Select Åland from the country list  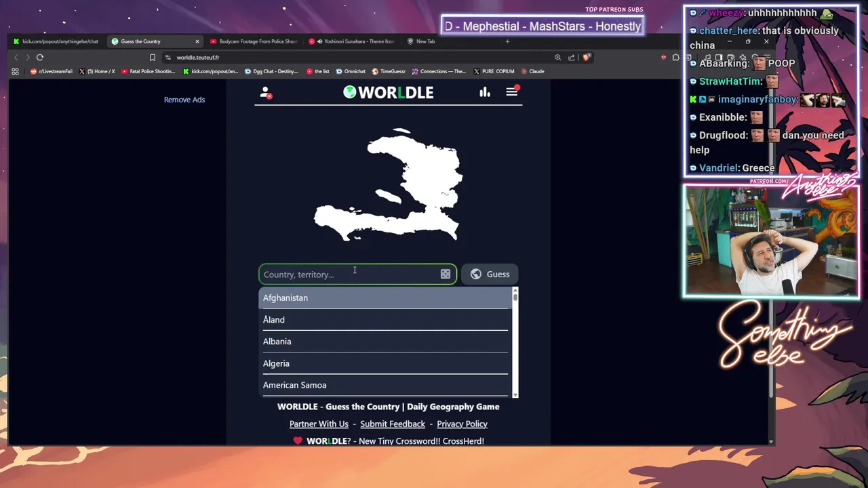(x=385, y=320)
